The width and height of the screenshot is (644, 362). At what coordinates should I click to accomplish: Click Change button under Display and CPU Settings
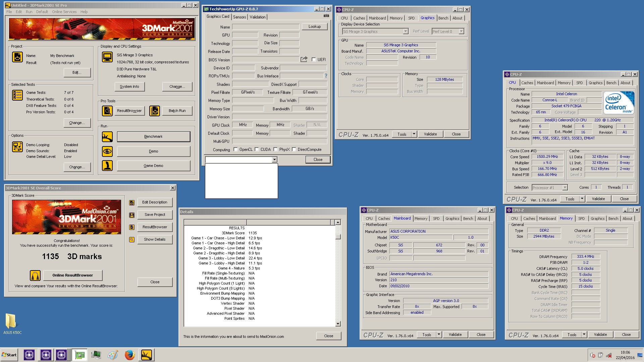click(177, 86)
